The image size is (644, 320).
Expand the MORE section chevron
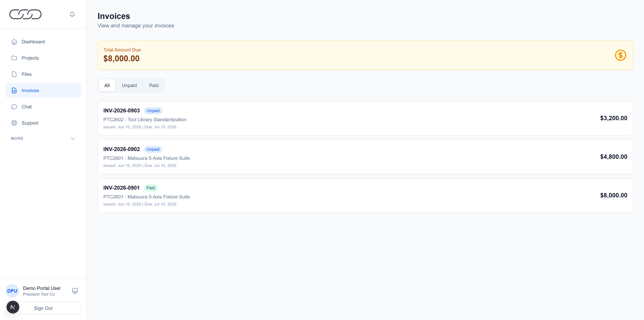tap(73, 138)
